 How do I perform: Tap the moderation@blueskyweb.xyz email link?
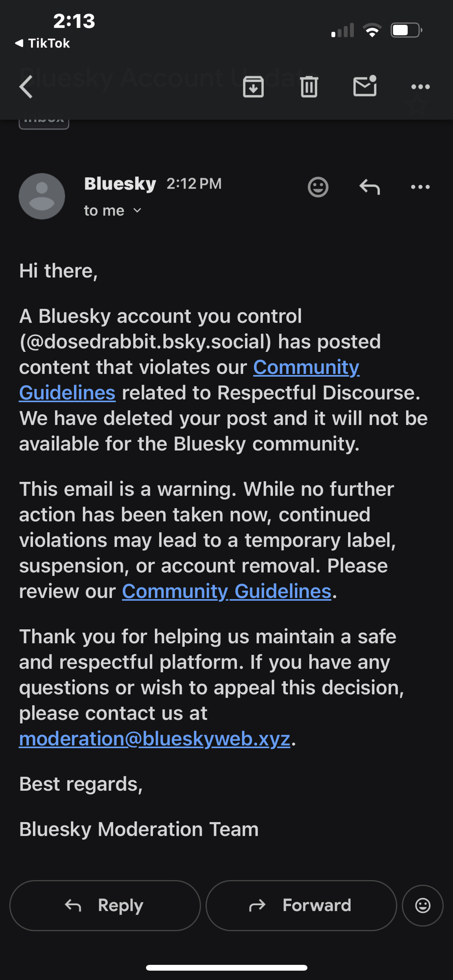tap(154, 739)
